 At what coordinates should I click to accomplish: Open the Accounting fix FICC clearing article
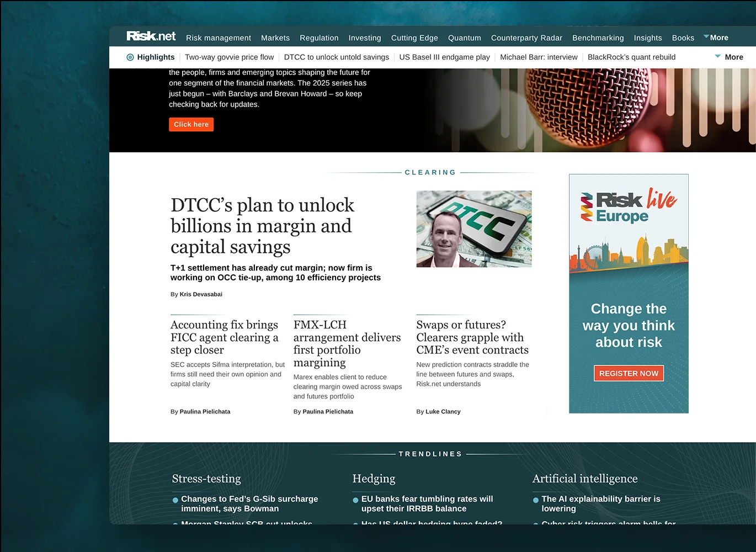(x=224, y=337)
